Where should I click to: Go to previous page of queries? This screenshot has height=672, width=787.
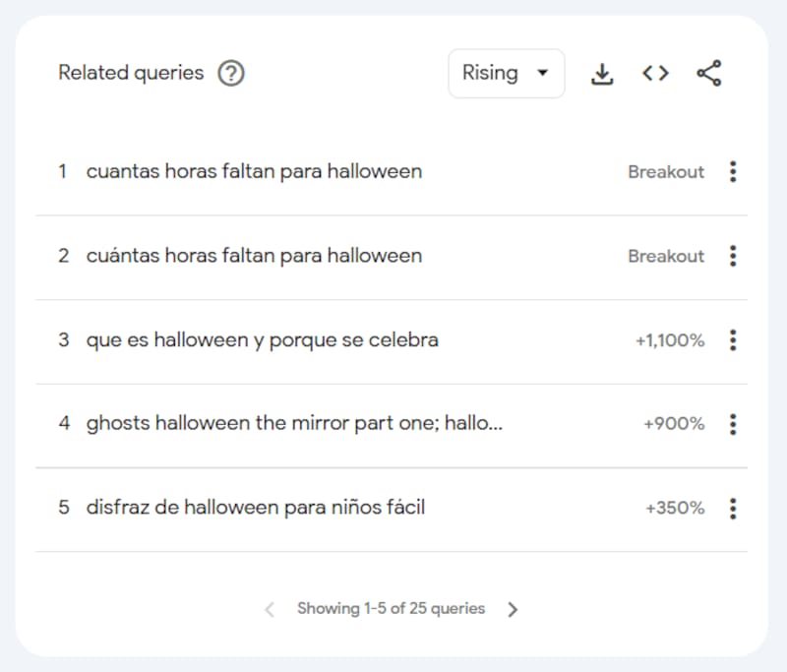270,609
